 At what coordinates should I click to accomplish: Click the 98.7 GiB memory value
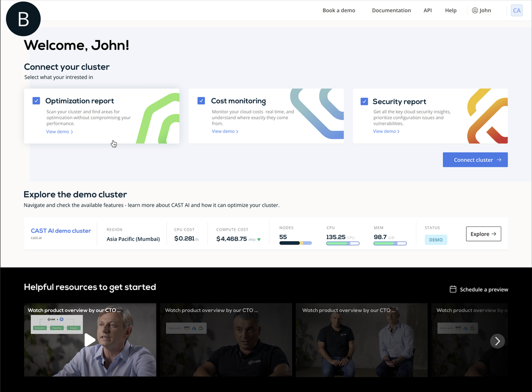380,237
